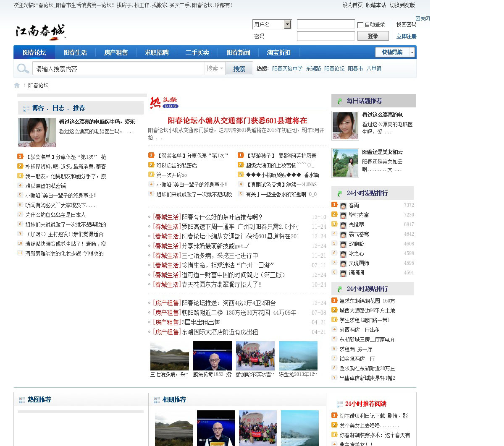Open the 用户名 login type dropdown

(x=287, y=24)
